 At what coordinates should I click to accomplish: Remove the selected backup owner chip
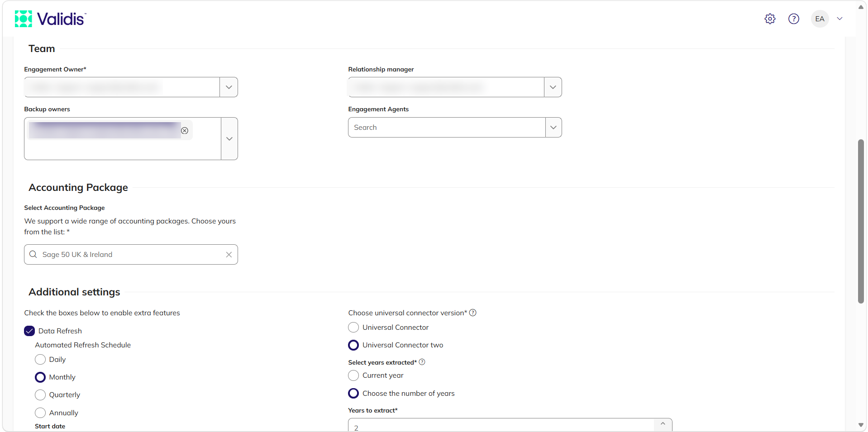click(x=185, y=130)
